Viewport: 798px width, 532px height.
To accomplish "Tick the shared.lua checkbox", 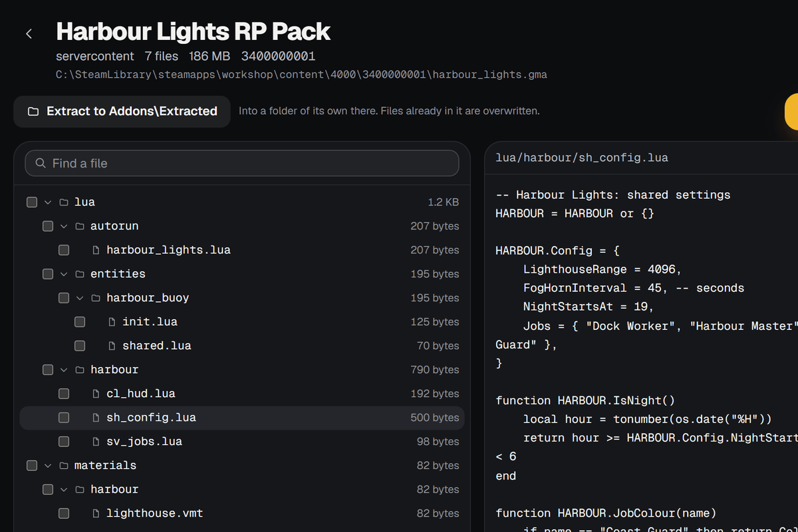I will coord(80,346).
